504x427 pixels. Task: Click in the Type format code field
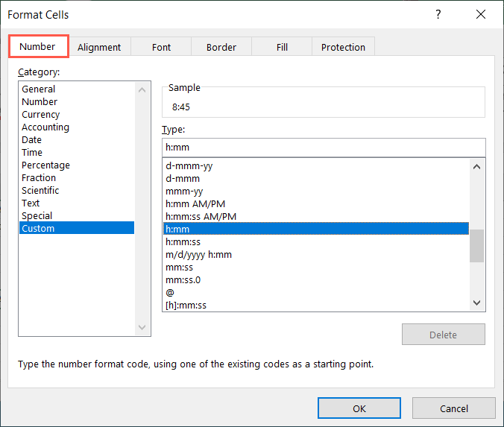(x=324, y=148)
